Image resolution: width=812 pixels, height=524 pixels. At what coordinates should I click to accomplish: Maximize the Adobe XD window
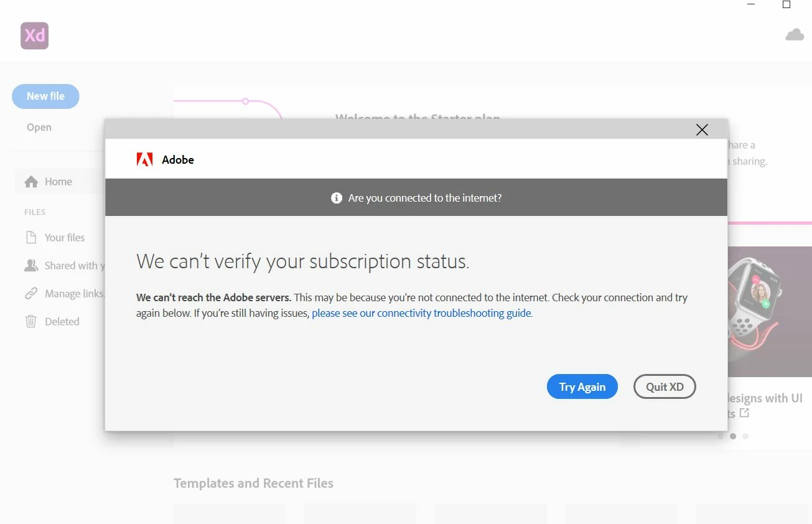[x=786, y=4]
